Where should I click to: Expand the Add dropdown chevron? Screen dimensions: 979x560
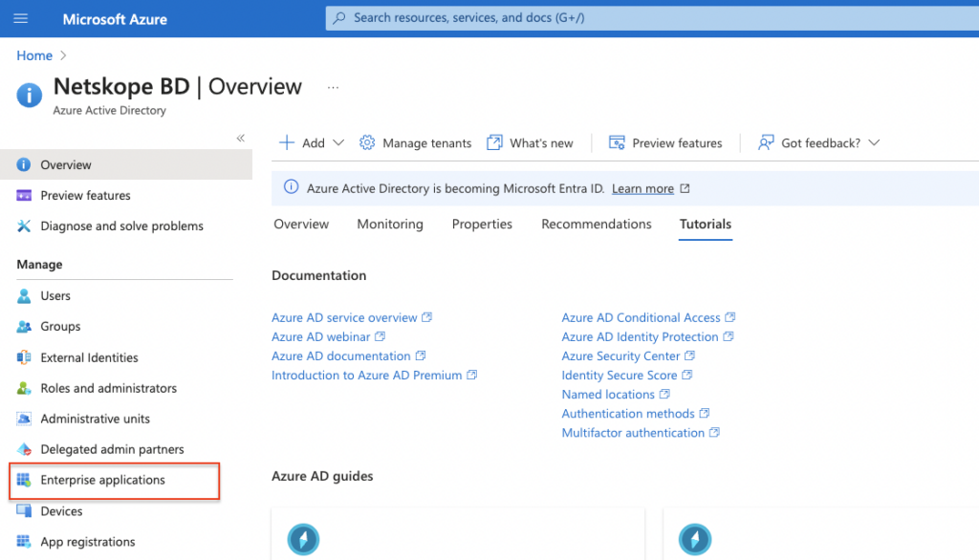338,143
